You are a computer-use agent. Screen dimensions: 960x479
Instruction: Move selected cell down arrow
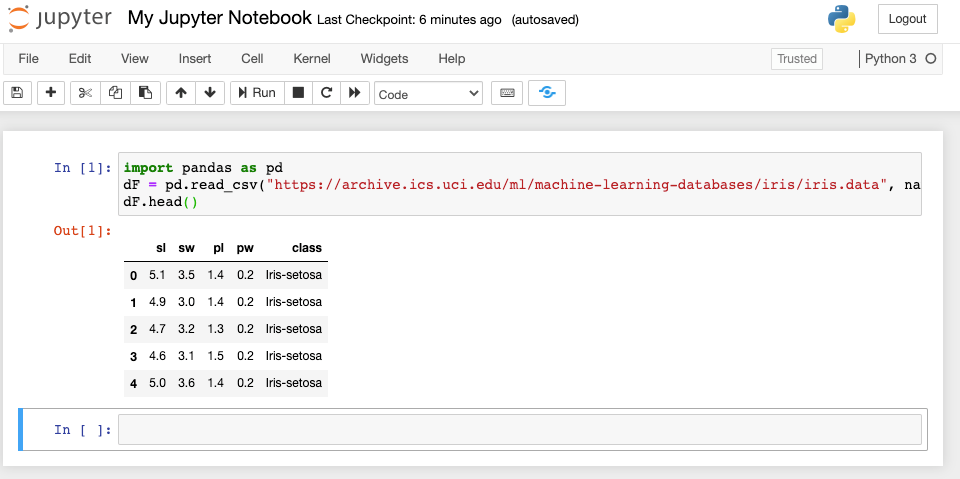point(210,93)
